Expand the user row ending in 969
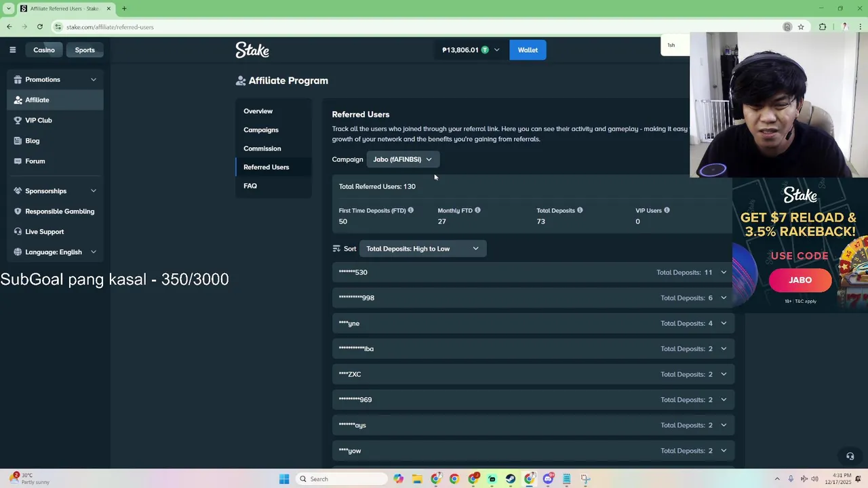Image resolution: width=868 pixels, height=488 pixels. (x=533, y=400)
